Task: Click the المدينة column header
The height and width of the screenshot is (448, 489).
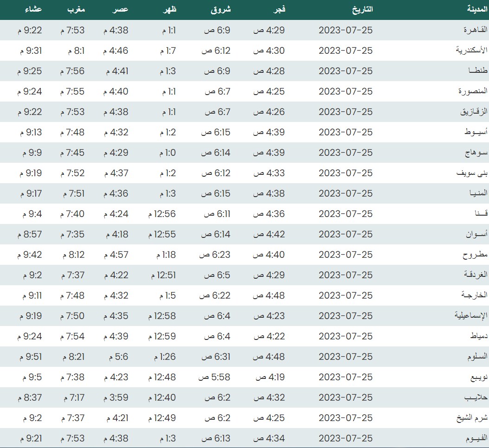Action: [x=476, y=10]
